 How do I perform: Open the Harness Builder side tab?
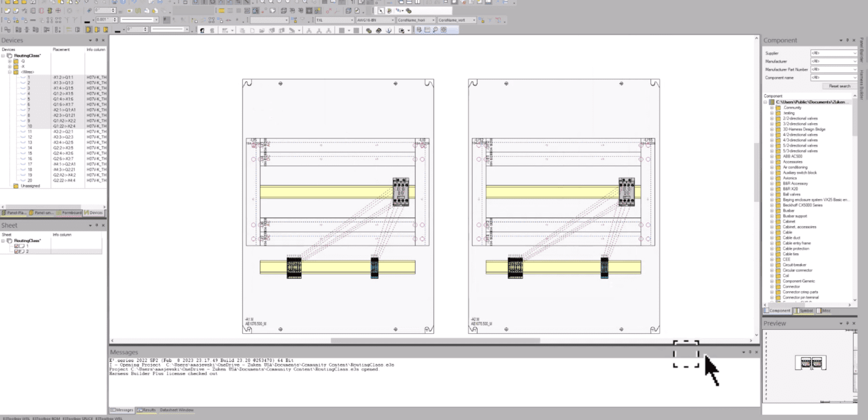tap(862, 85)
